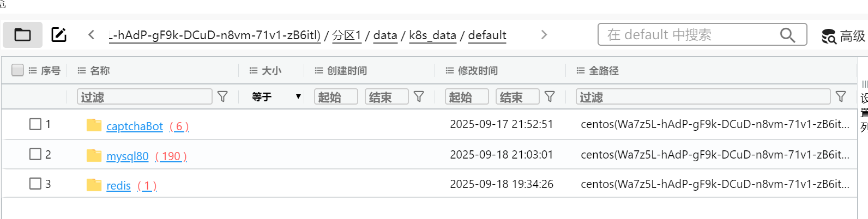Tick the checkbox for row 2 mysql80
The height and width of the screenshot is (219, 868).
pos(35,154)
